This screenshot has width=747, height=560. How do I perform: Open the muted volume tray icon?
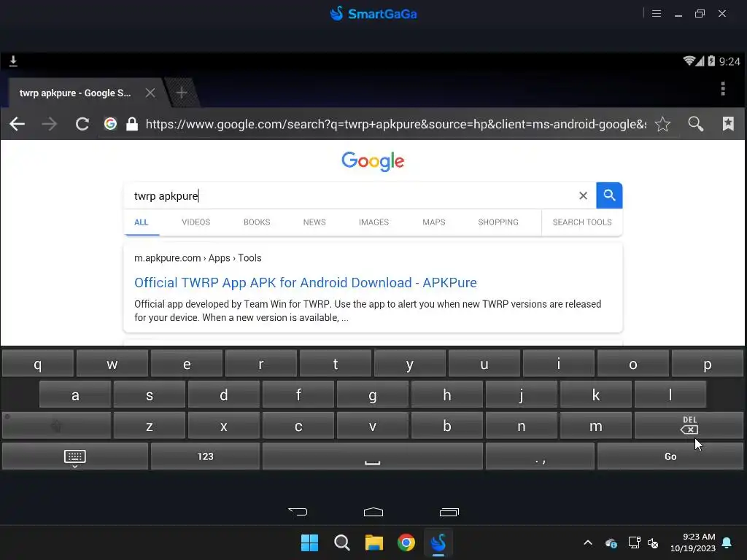(x=653, y=542)
